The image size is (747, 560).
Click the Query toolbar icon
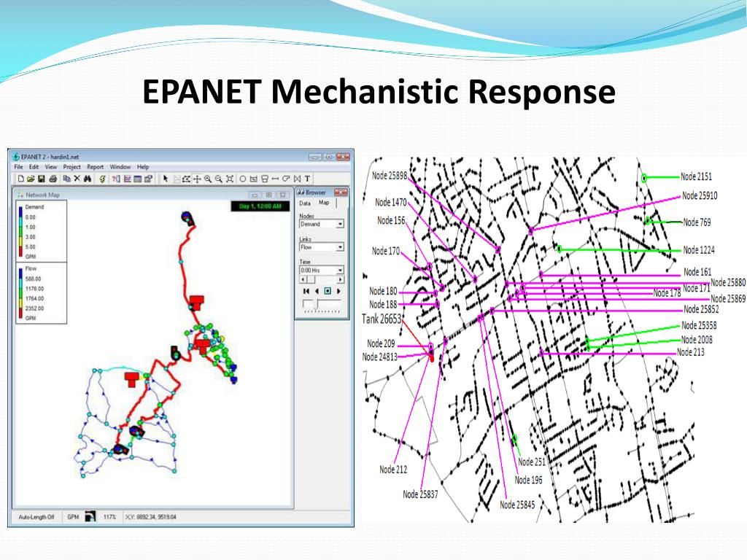pyautogui.click(x=116, y=179)
